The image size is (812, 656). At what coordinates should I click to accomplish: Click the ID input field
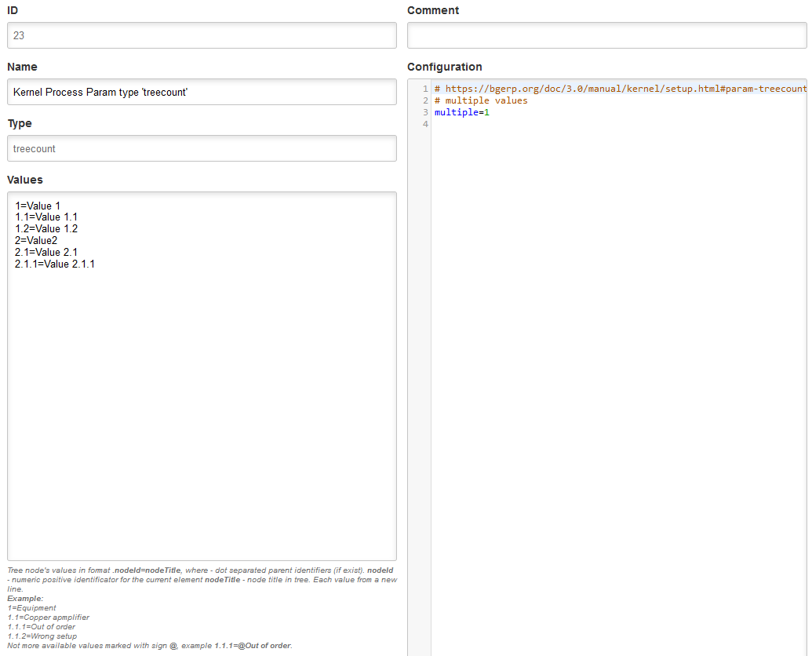(x=202, y=35)
